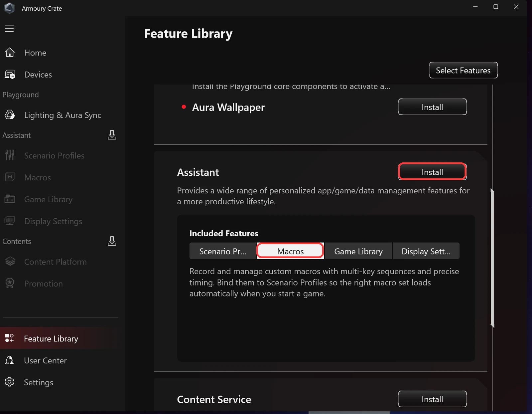The image size is (532, 414).
Task: Click the Home house icon
Action: click(10, 53)
